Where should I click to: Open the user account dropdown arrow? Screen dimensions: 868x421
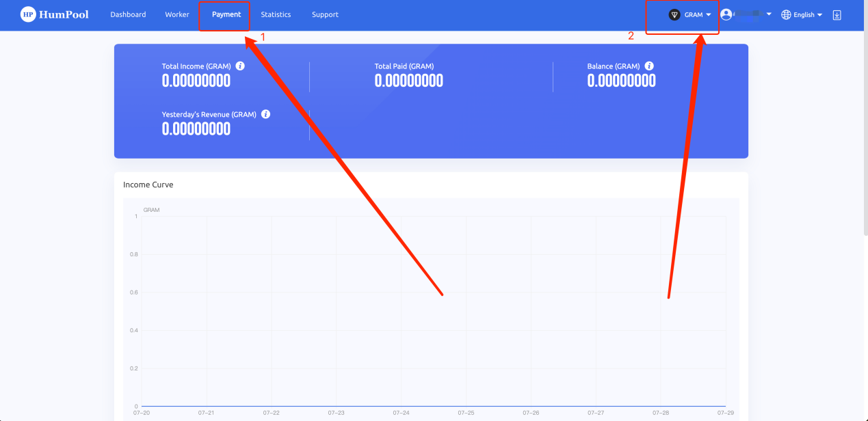pyautogui.click(x=769, y=14)
